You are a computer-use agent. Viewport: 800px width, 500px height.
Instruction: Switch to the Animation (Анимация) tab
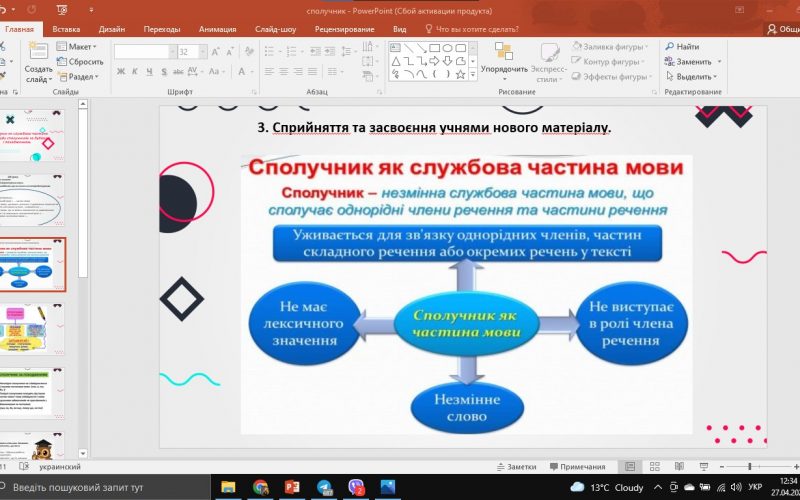coord(217,29)
